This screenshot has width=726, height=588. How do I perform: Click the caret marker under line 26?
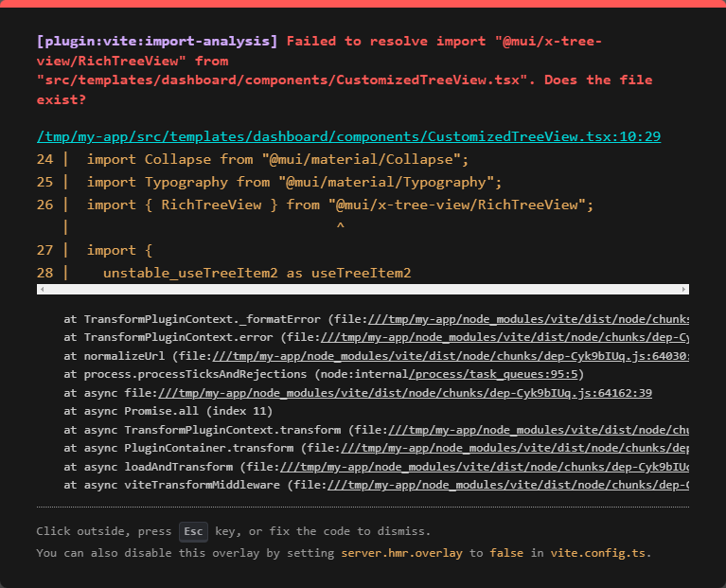pos(341,227)
